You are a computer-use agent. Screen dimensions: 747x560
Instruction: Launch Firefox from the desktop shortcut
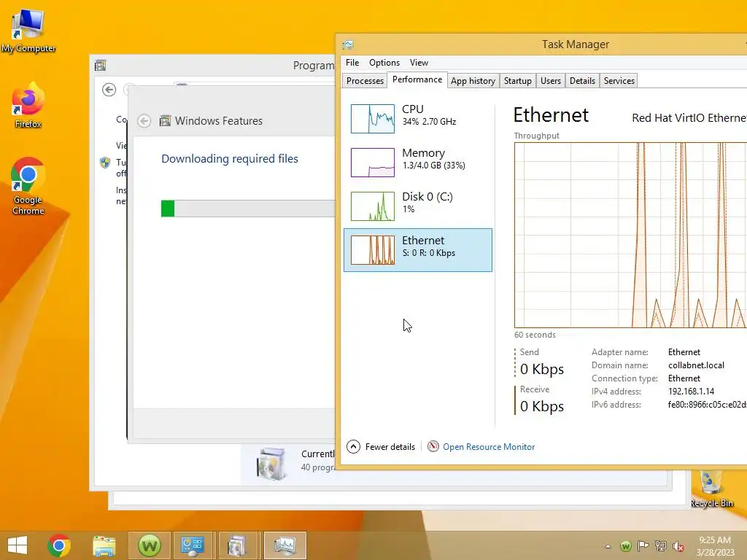[28, 106]
